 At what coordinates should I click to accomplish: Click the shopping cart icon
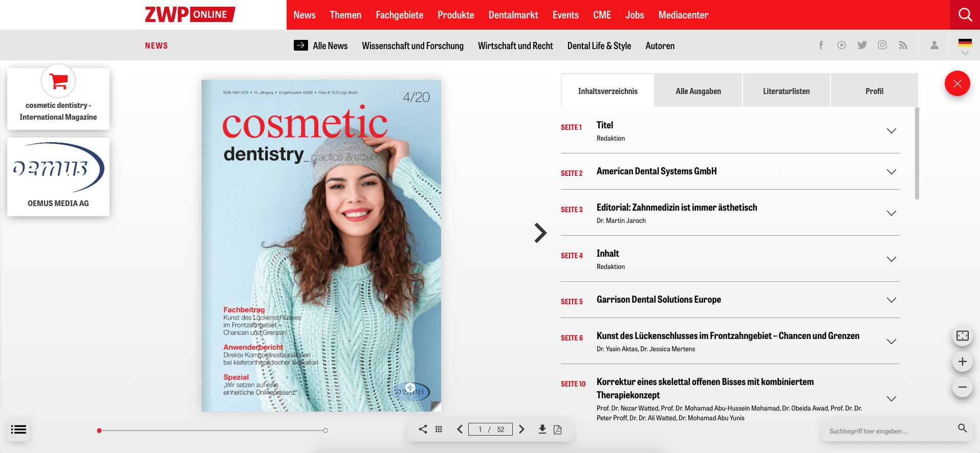click(x=58, y=80)
